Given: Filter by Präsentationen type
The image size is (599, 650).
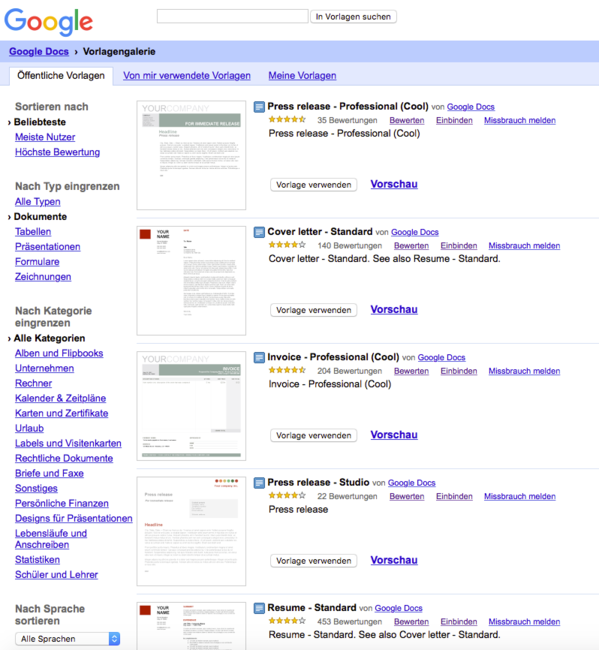Looking at the screenshot, I should [48, 247].
